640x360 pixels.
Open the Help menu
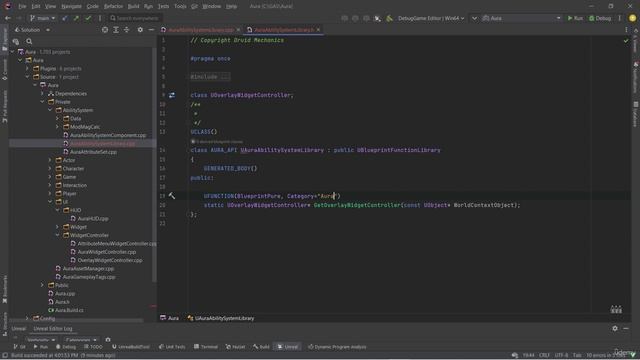[231, 6]
